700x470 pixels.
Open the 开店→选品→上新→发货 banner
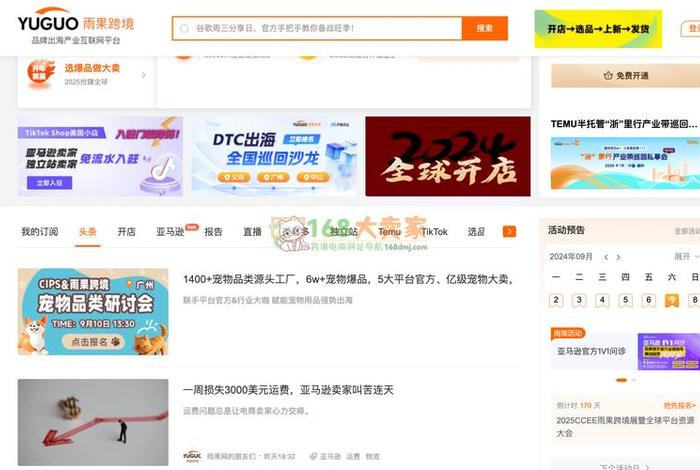[x=598, y=29]
